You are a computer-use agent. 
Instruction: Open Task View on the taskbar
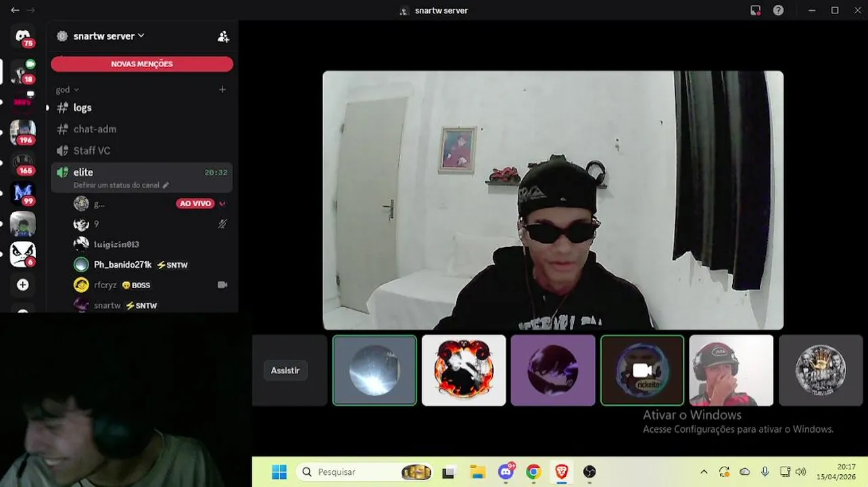tap(448, 472)
